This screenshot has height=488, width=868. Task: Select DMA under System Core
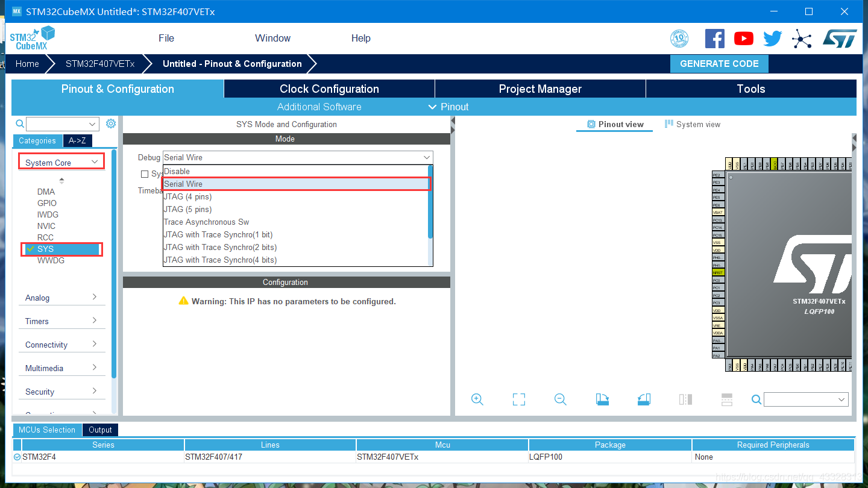(x=46, y=192)
